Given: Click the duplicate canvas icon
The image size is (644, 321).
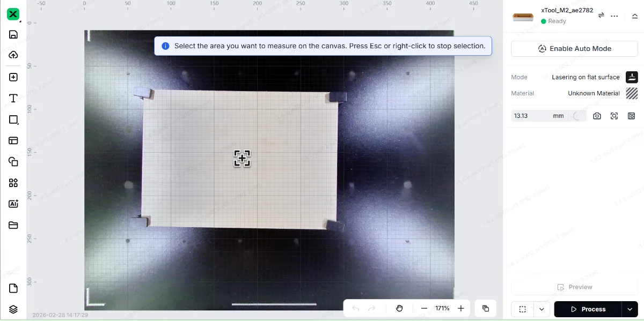Looking at the screenshot, I should 486,308.
